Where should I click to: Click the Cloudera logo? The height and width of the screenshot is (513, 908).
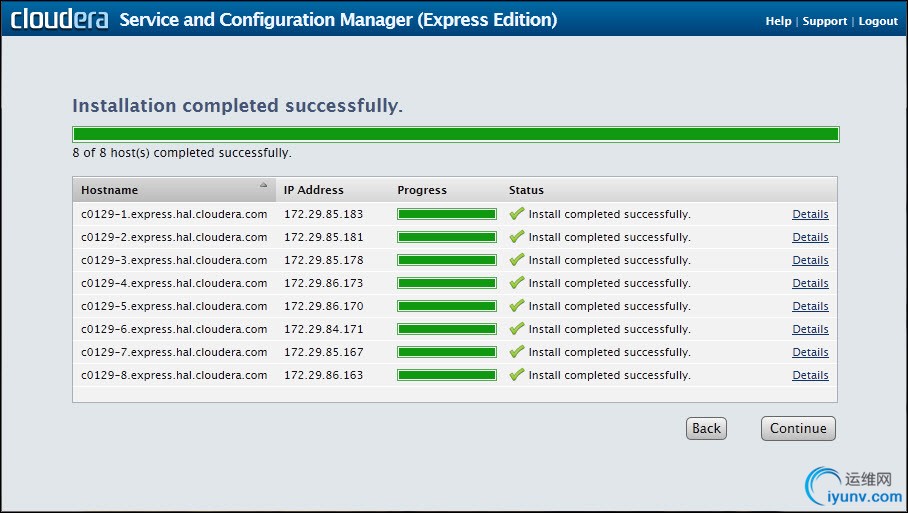pos(59,19)
